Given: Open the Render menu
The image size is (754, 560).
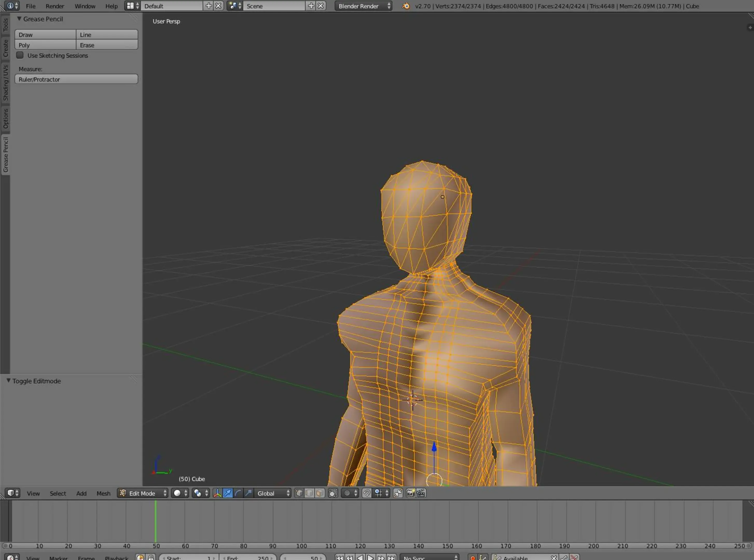Looking at the screenshot, I should 55,6.
